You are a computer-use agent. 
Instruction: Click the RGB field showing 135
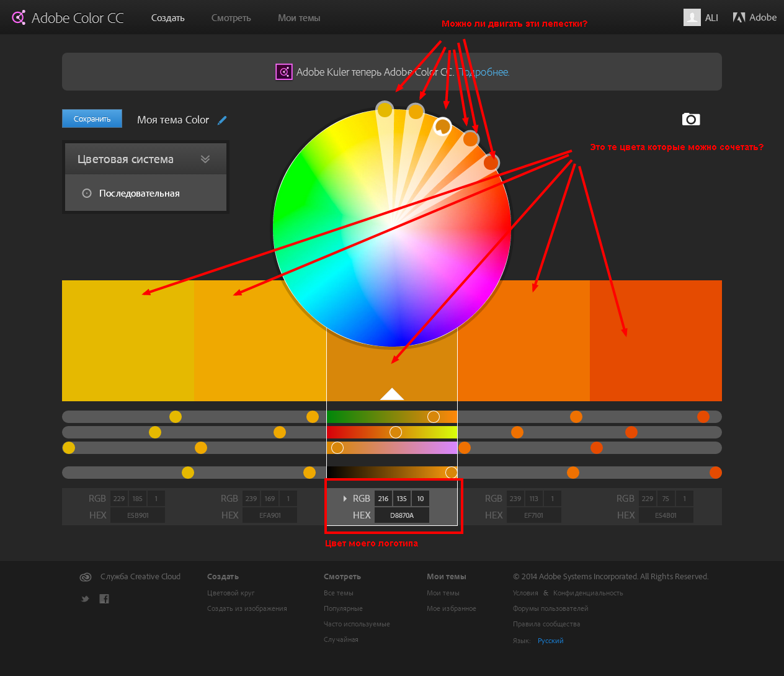pos(402,499)
